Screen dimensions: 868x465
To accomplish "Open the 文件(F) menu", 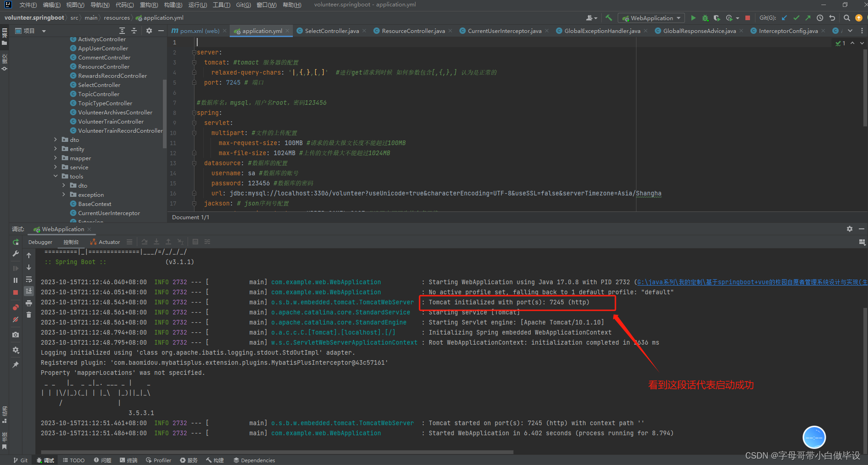I will pos(28,5).
